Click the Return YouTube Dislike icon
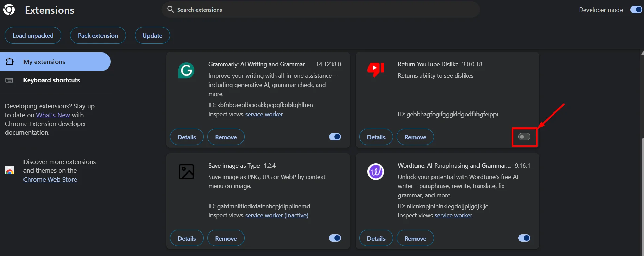This screenshot has height=256, width=644. tap(376, 70)
